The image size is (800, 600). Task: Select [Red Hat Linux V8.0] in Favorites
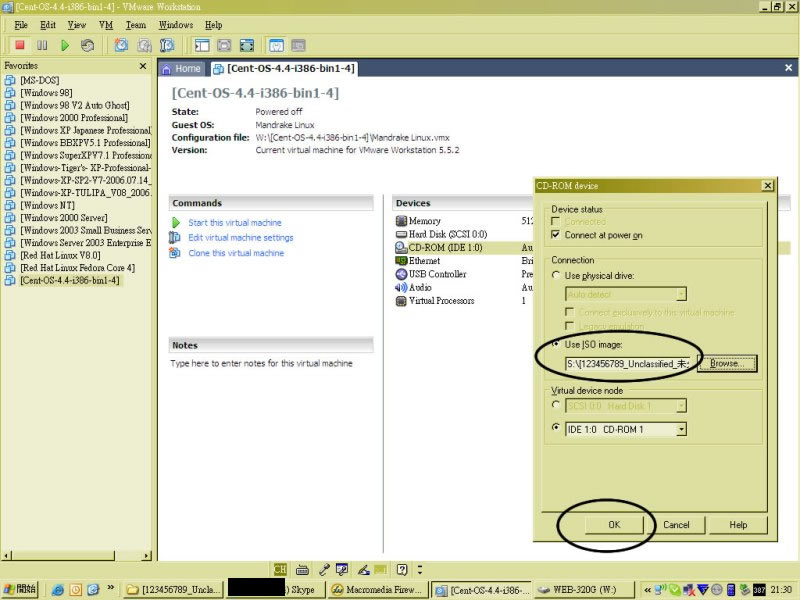click(x=60, y=256)
